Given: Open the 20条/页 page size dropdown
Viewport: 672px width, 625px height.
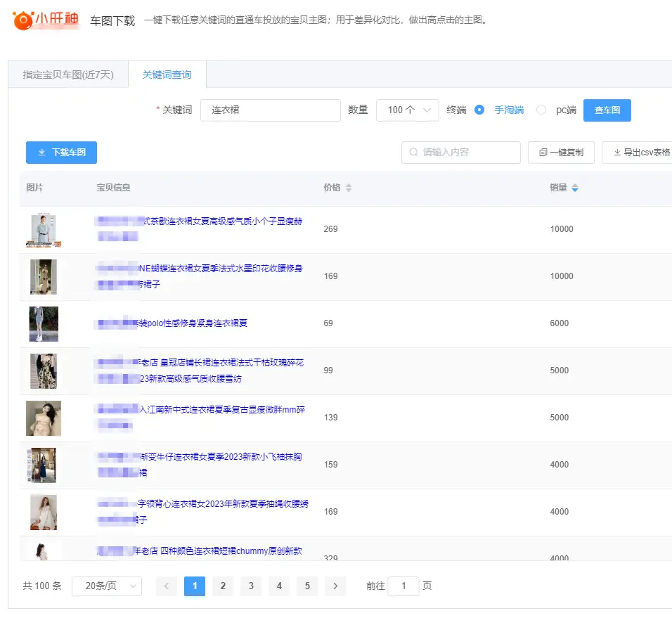Looking at the screenshot, I should (x=107, y=586).
